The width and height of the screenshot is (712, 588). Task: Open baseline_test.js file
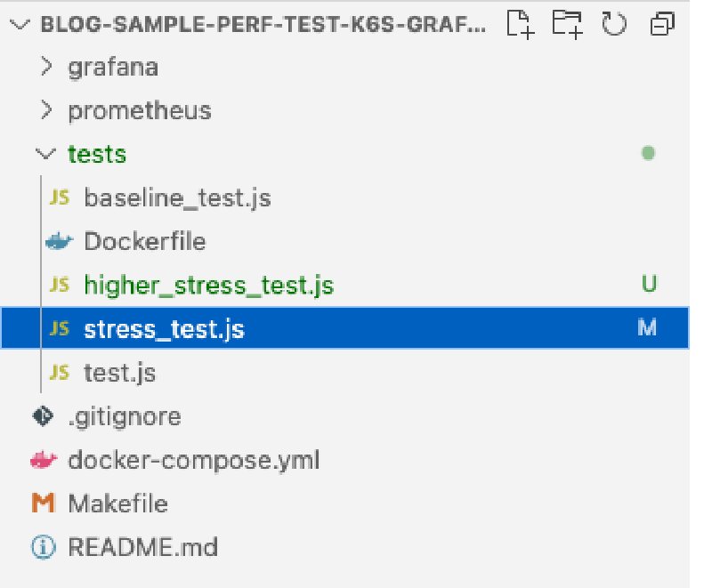[x=177, y=198]
